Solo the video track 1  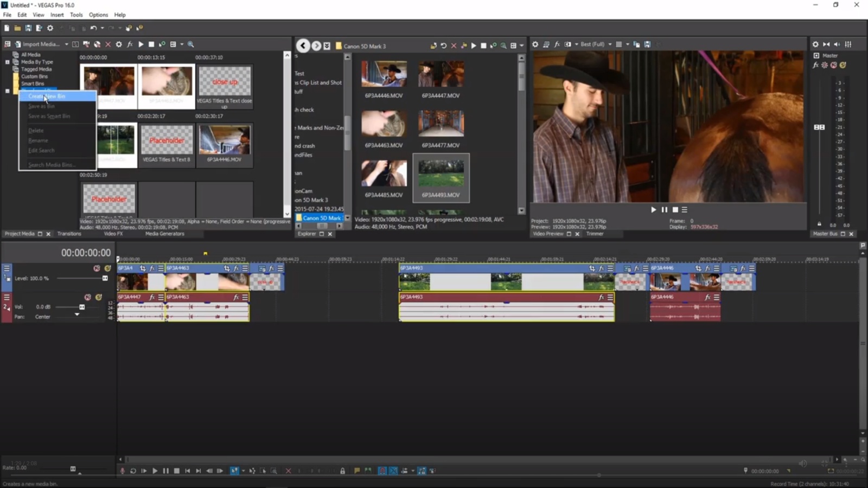point(107,268)
